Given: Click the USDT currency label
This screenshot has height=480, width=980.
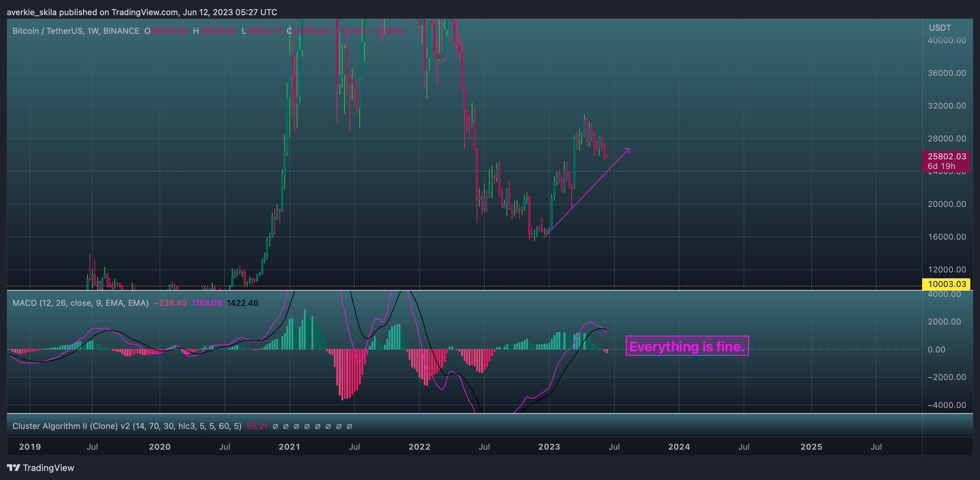Looking at the screenshot, I should tap(940, 28).
